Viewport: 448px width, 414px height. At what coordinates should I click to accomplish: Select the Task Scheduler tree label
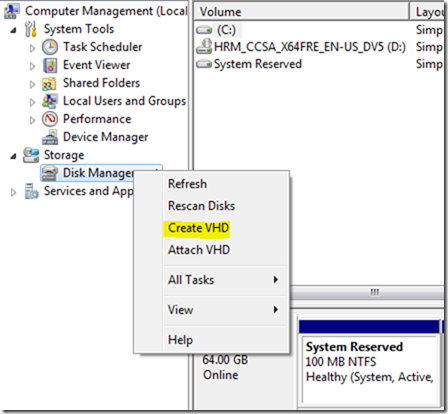click(103, 47)
